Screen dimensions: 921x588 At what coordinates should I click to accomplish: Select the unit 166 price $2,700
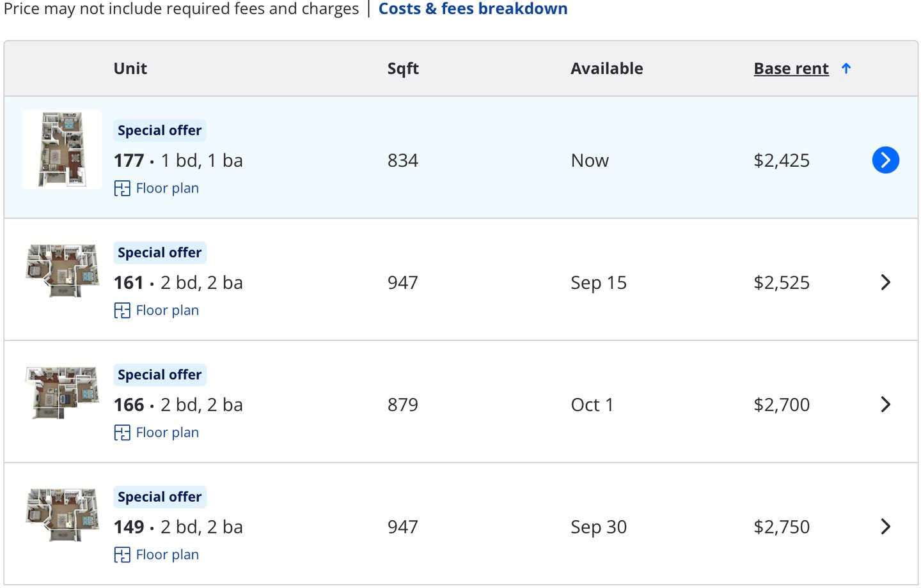(x=782, y=405)
